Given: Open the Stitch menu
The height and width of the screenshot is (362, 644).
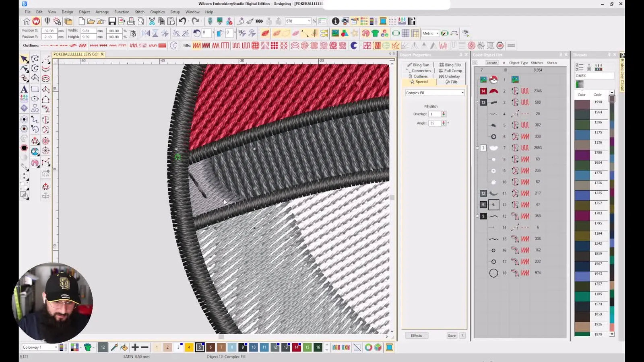Looking at the screenshot, I should point(140,12).
